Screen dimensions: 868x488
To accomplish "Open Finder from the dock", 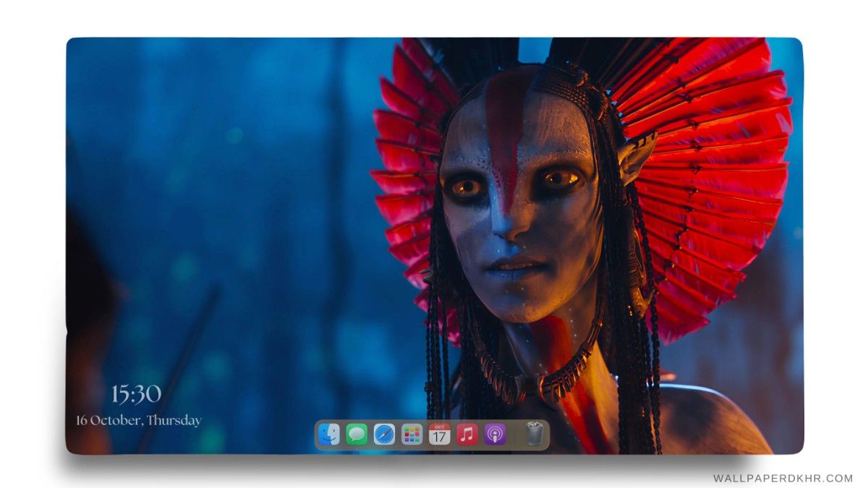I will coord(329,435).
